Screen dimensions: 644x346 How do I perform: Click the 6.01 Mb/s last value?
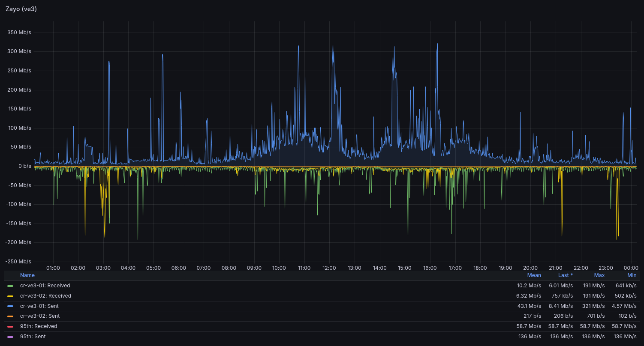(561, 286)
